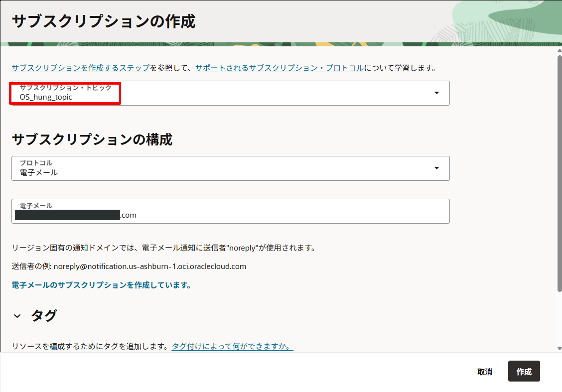This screenshot has height=392, width=562.
Task: Click the protocol dropdown caret icon
Action: [437, 168]
